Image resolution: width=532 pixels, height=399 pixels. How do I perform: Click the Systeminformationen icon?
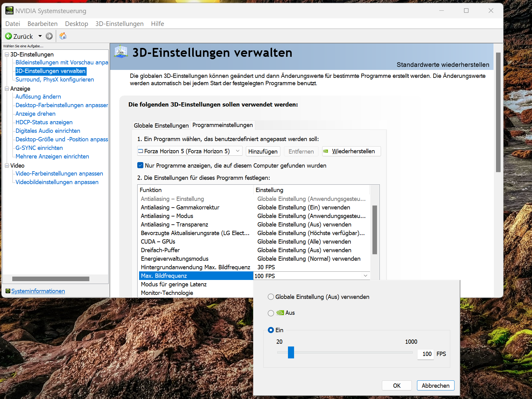[x=8, y=291]
